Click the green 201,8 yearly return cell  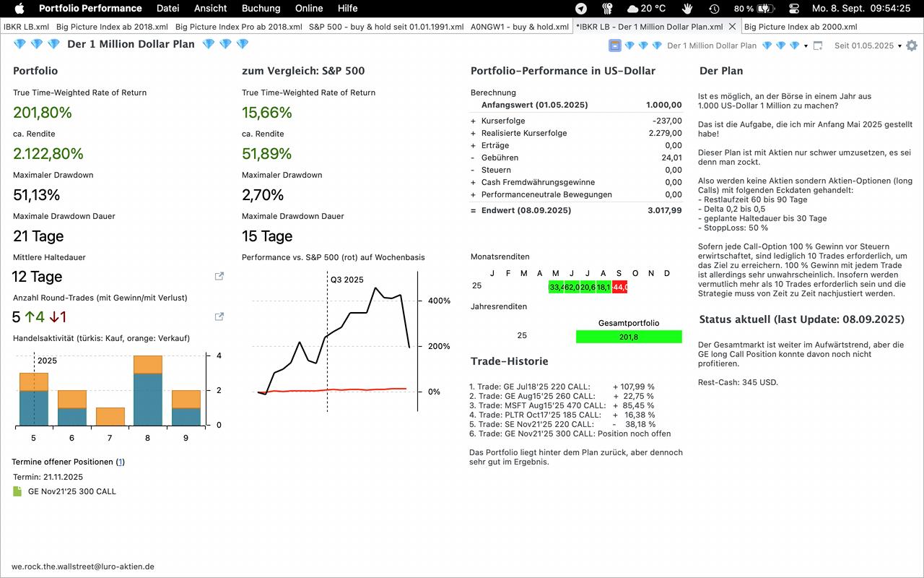tap(628, 337)
